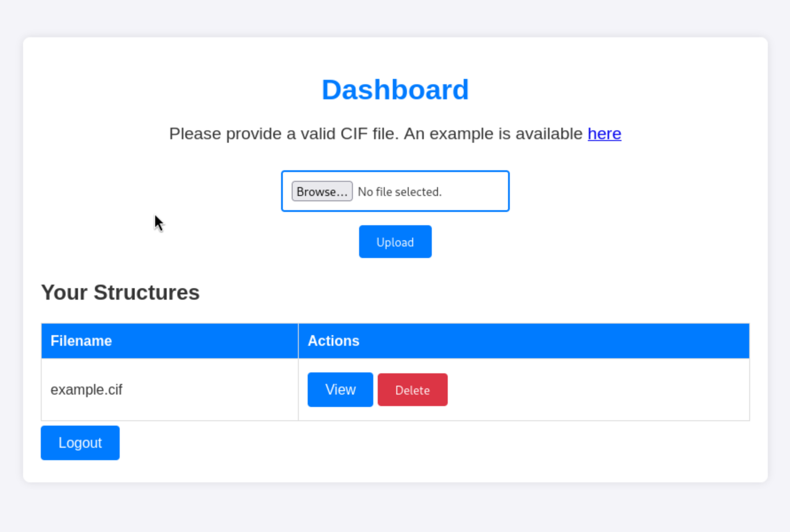Viewport: 790px width, 532px height.
Task: Click the Dashboard page heading
Action: (x=395, y=90)
